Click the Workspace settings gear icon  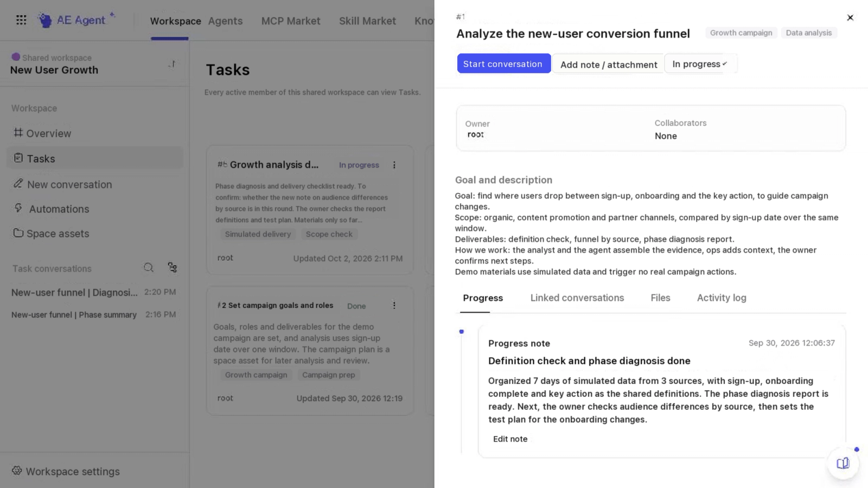17,471
